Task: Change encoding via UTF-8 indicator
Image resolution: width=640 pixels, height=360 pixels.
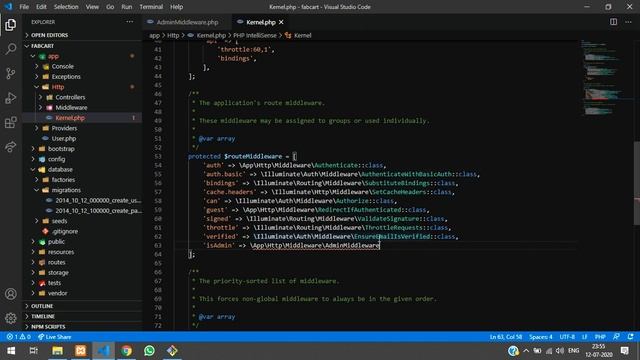Action: (x=567, y=337)
